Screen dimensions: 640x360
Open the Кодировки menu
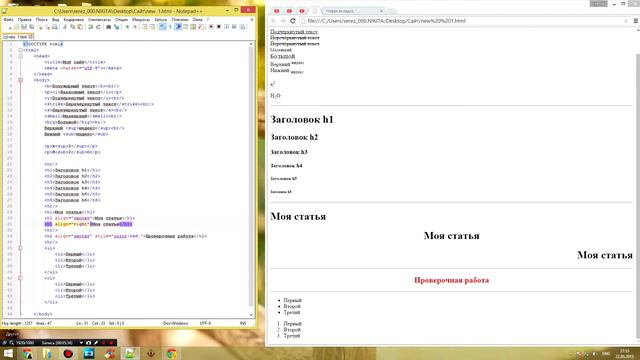click(74, 20)
